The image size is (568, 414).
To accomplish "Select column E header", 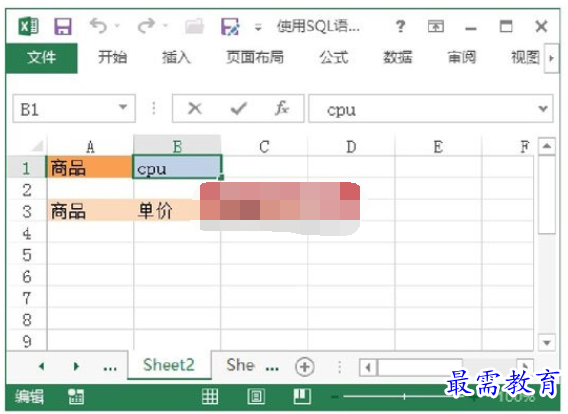I will pyautogui.click(x=438, y=147).
